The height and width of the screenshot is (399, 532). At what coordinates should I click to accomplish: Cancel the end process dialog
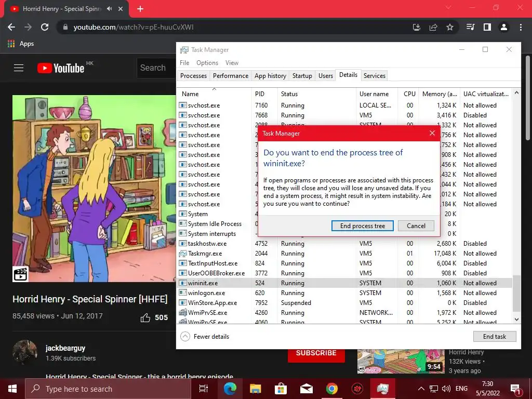[416, 226]
